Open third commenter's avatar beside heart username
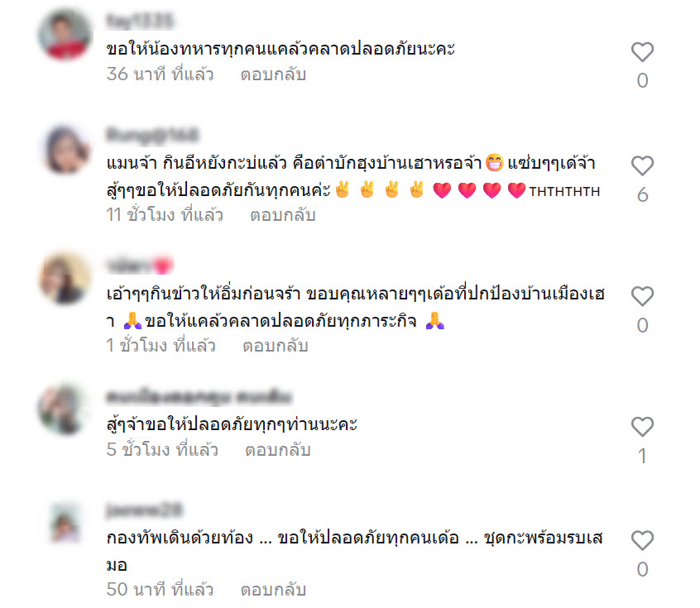The width and height of the screenshot is (700, 608). 65,279
